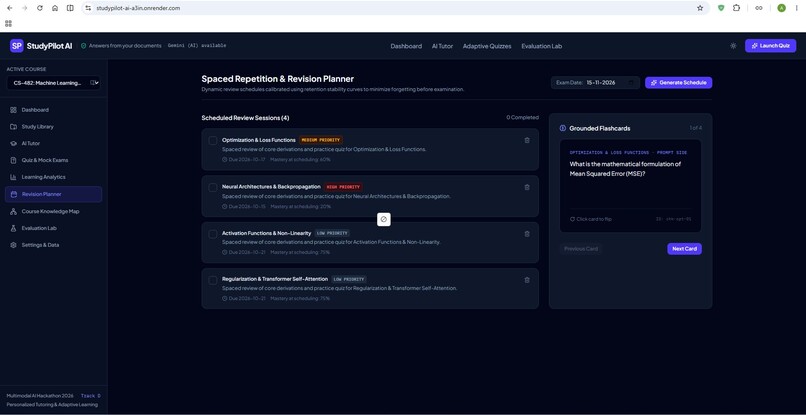Open the browser apps grid icon

8,24
